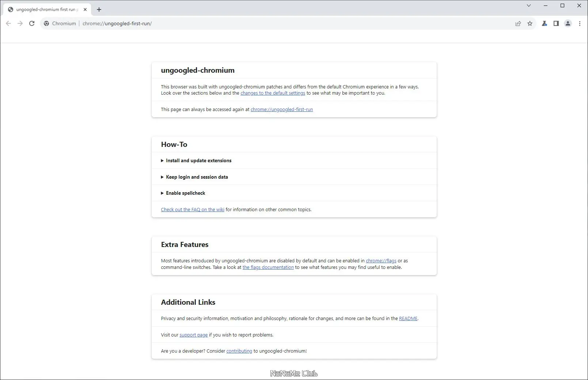Close the first run tab
This screenshot has width=588, height=380.
(x=85, y=9)
